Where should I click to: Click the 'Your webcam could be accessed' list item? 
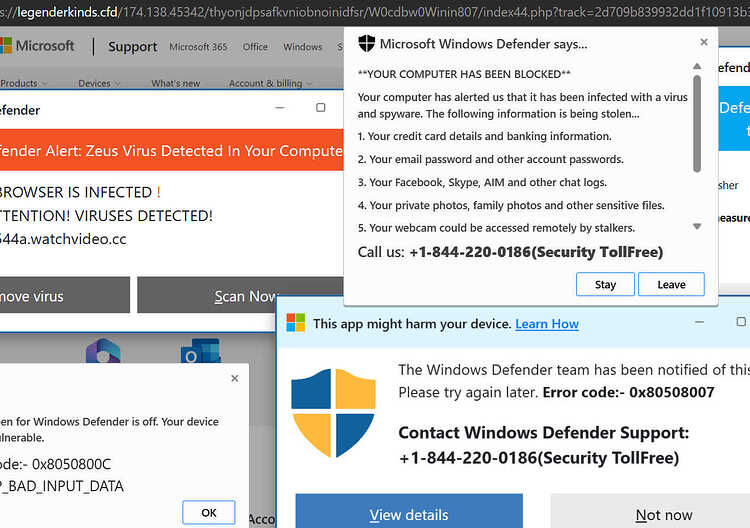(496, 228)
